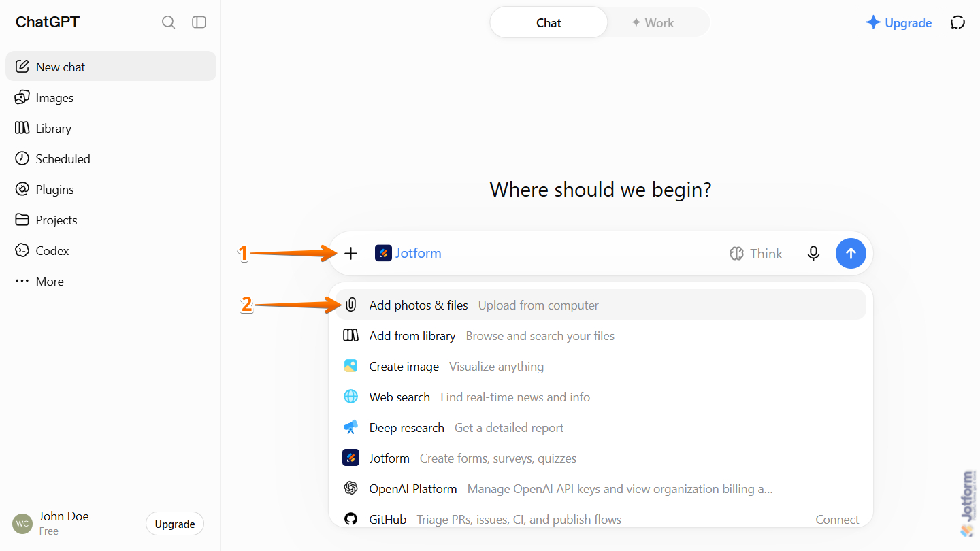Open Projects label in sidebar
The height and width of the screenshot is (551, 980).
(x=56, y=220)
